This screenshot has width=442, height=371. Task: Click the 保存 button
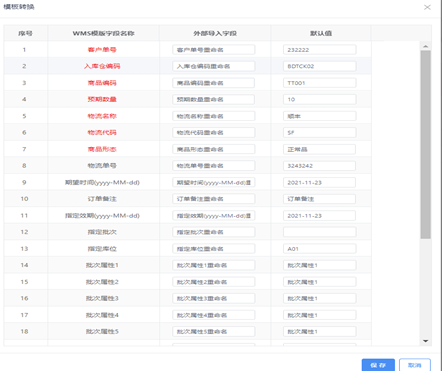click(x=378, y=365)
